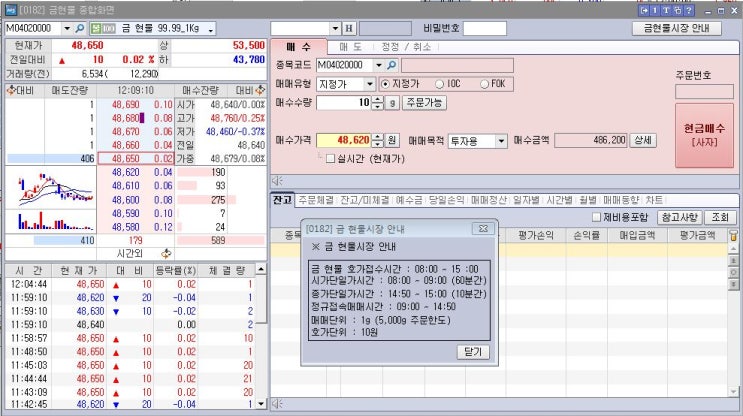Open the 매매유형 지정가 dropdown
The width and height of the screenshot is (743, 416).
(x=370, y=84)
